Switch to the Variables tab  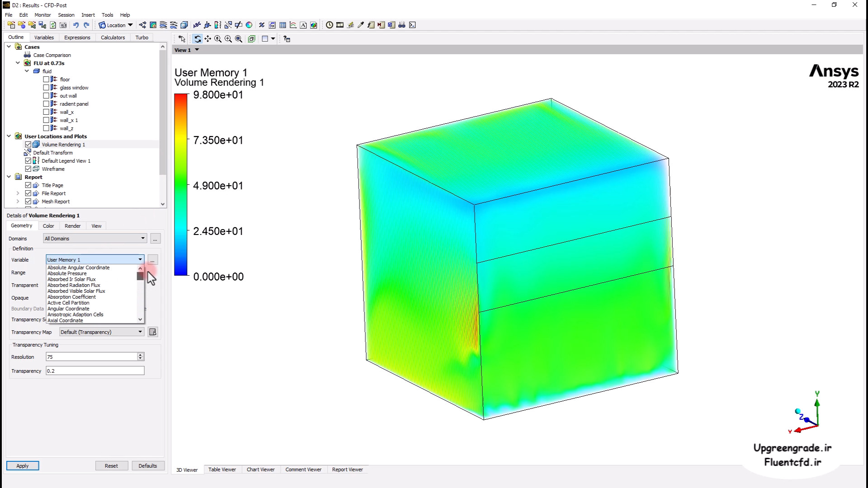[x=44, y=38]
